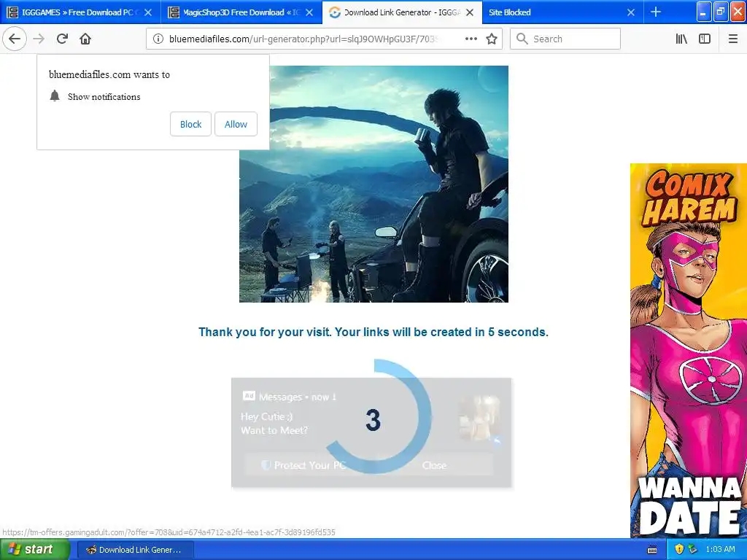Open the Firefox hamburger menu
Image resolution: width=747 pixels, height=560 pixels.
pos(733,39)
